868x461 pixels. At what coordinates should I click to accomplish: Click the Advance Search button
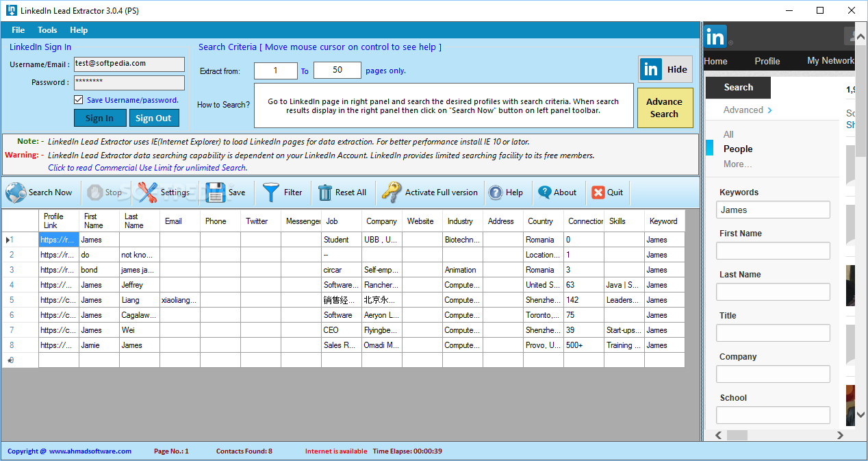coord(665,108)
